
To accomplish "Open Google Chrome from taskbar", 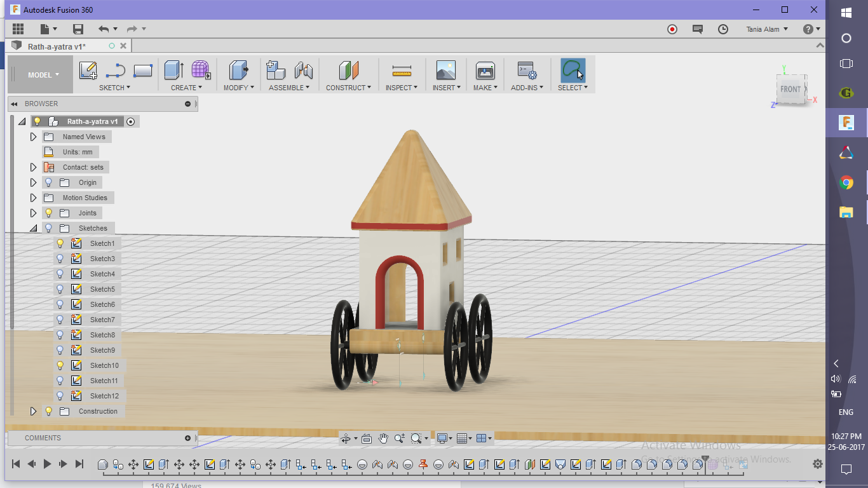I will point(846,183).
